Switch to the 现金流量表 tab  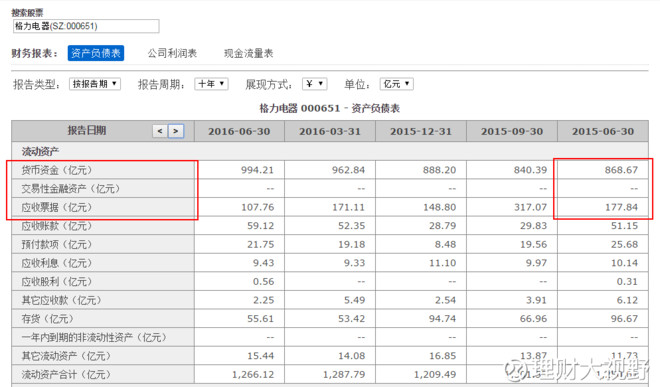248,53
